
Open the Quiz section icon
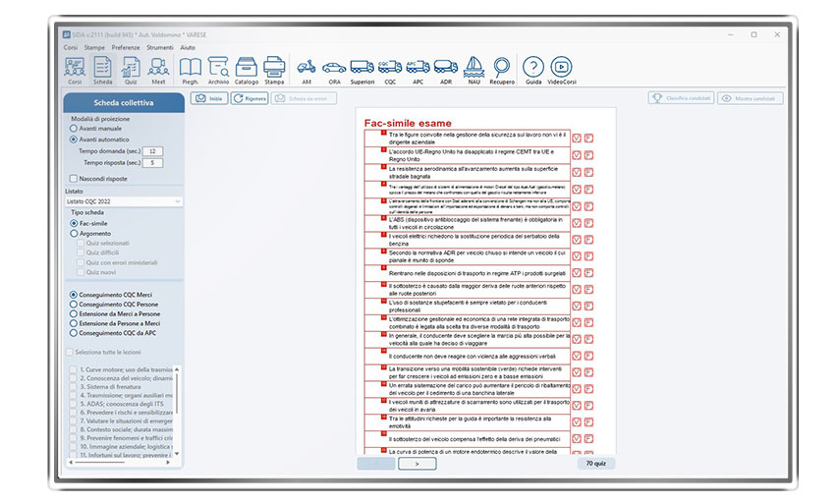coord(130,69)
